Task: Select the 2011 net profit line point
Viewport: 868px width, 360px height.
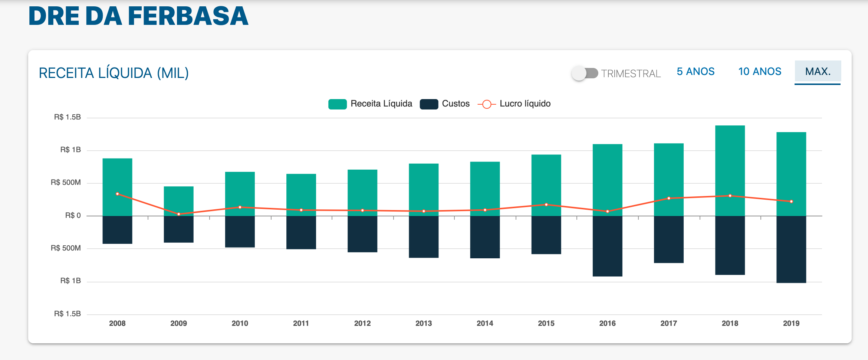Action: coord(301,210)
